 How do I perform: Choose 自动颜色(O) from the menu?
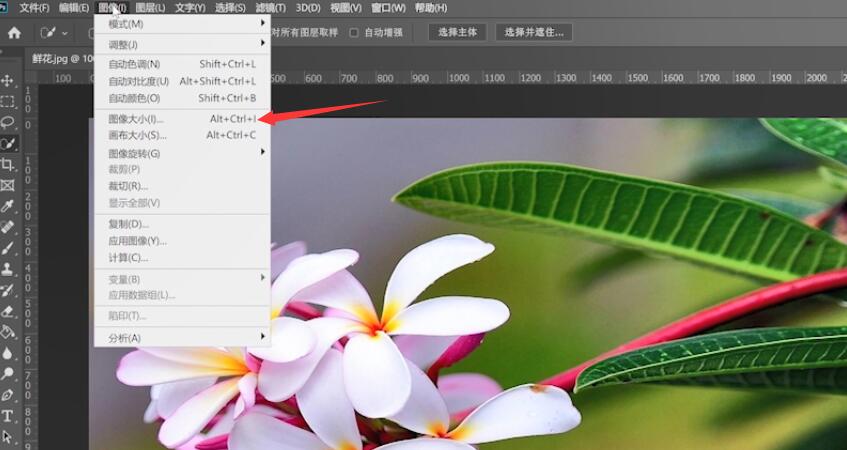pos(183,98)
